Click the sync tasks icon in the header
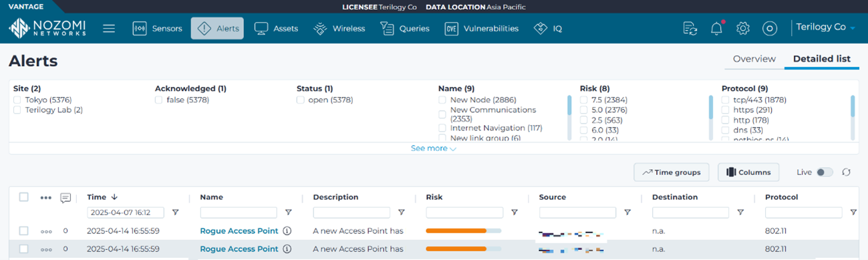This screenshot has height=260, width=868. 690,29
